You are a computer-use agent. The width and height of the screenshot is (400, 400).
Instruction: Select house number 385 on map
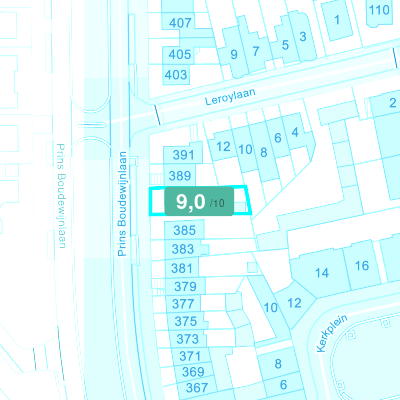pos(184,230)
